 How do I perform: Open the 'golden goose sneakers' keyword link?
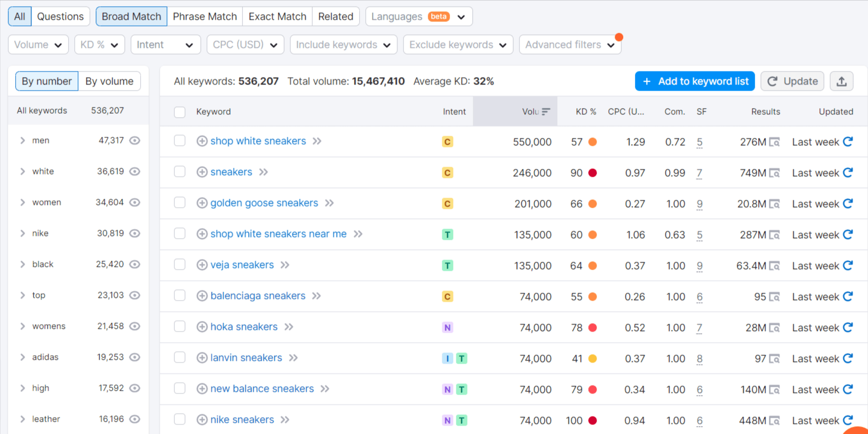[264, 203]
